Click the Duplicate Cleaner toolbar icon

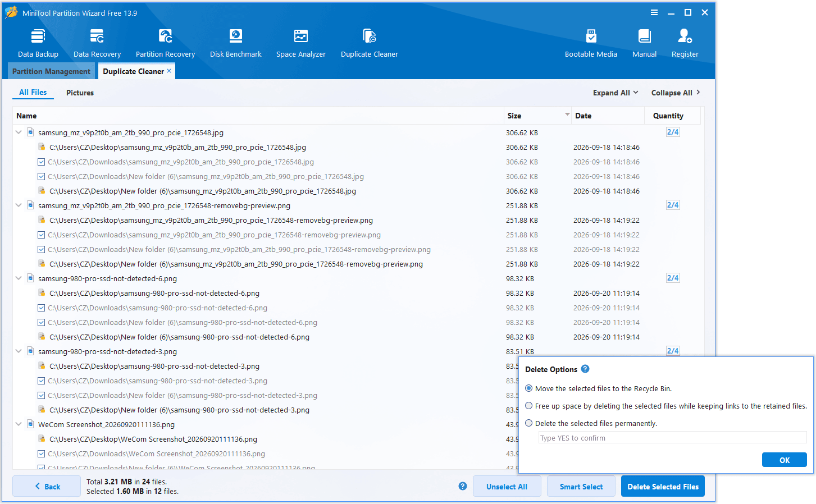pos(369,43)
